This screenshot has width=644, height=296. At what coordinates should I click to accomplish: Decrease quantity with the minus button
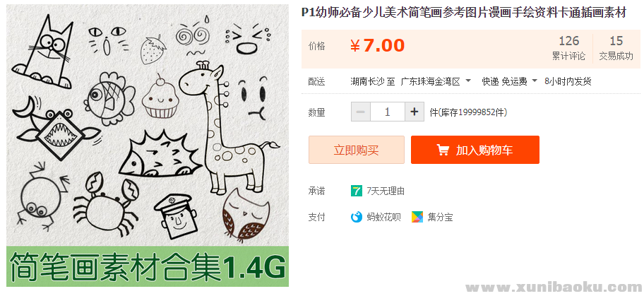[361, 112]
